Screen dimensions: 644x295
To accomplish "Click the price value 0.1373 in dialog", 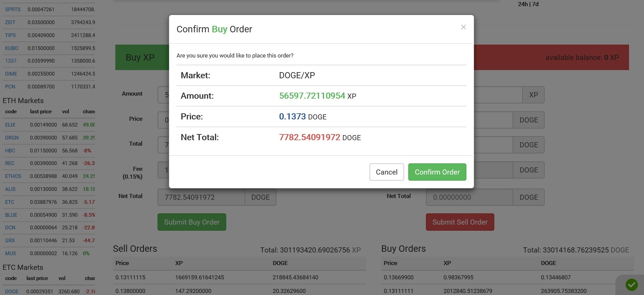I will coord(292,117).
